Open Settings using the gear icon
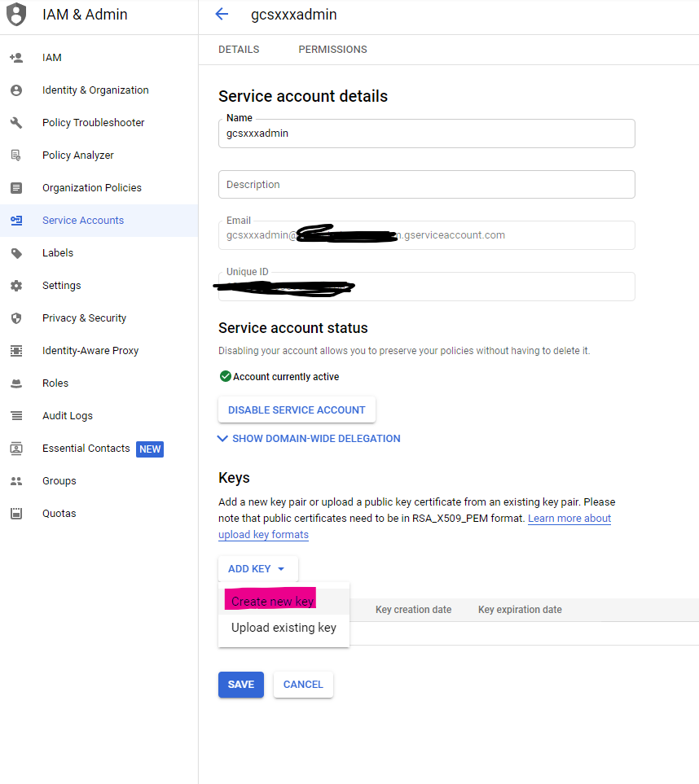Screen dimensions: 699x784 click(16, 286)
